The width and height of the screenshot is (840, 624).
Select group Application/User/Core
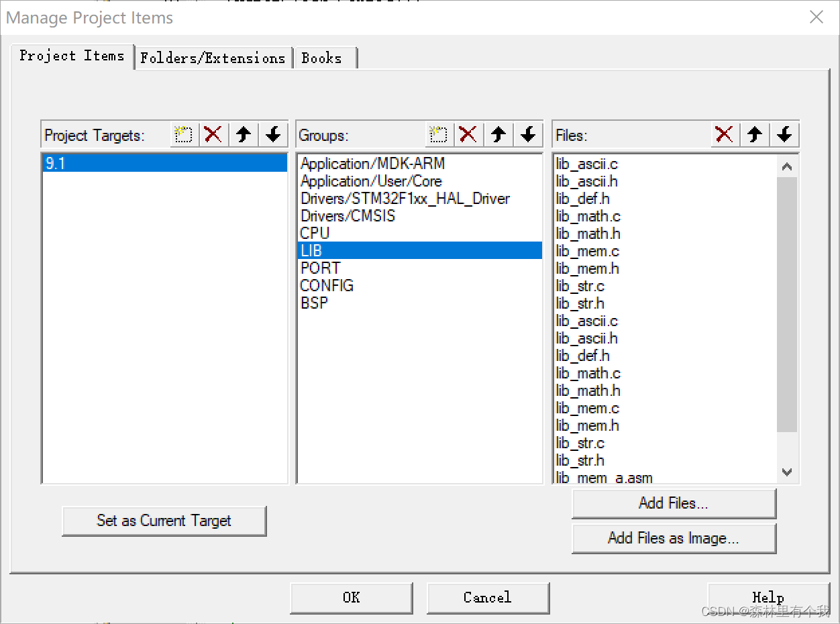(419, 181)
